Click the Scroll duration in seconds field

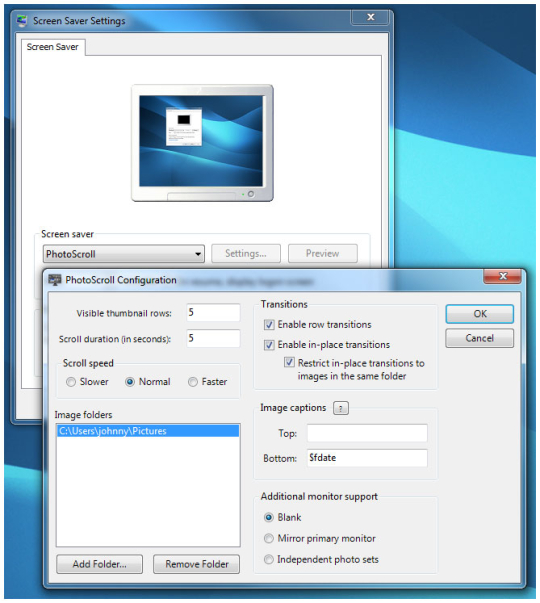213,338
